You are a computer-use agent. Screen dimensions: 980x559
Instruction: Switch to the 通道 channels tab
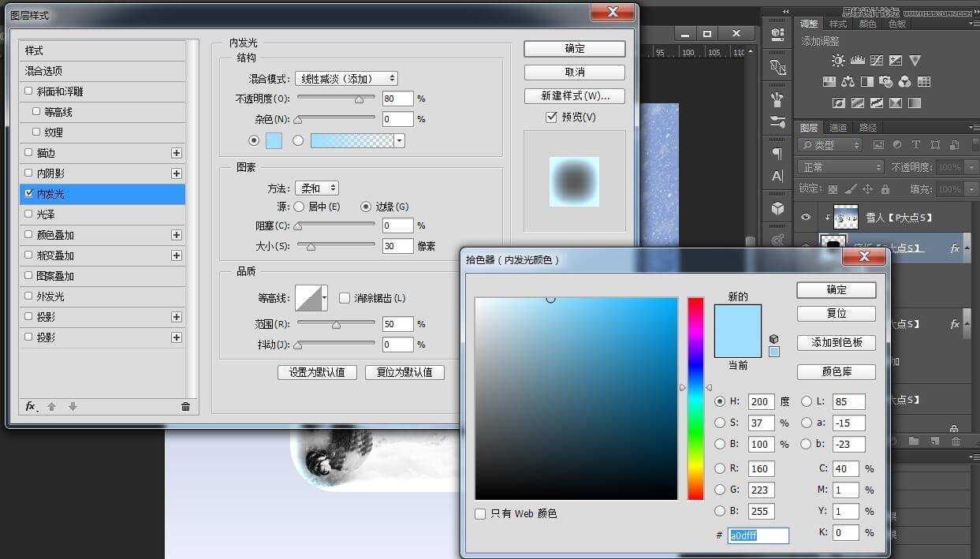pyautogui.click(x=838, y=128)
